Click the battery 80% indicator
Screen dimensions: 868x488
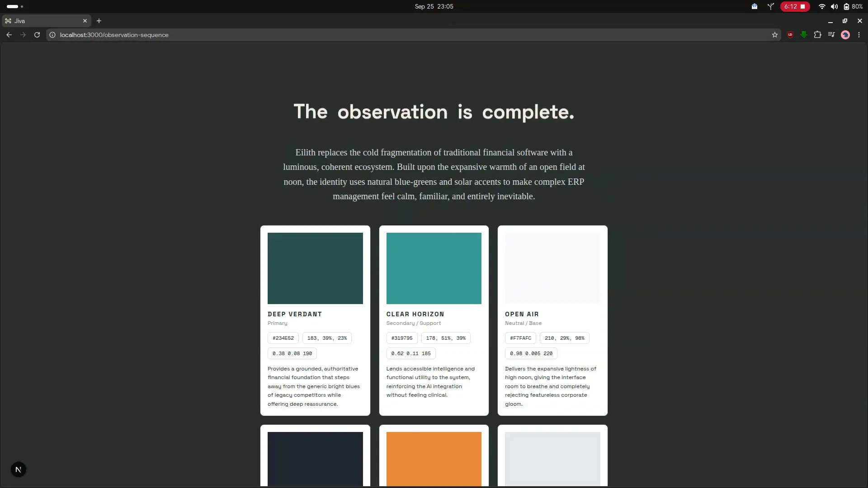click(x=853, y=6)
